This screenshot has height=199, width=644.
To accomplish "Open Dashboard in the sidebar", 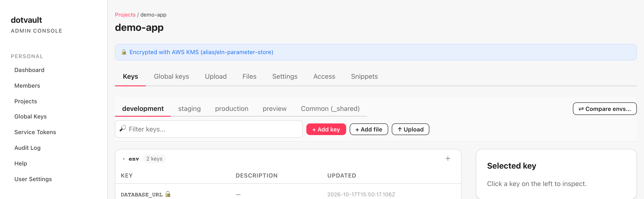I will tap(29, 70).
